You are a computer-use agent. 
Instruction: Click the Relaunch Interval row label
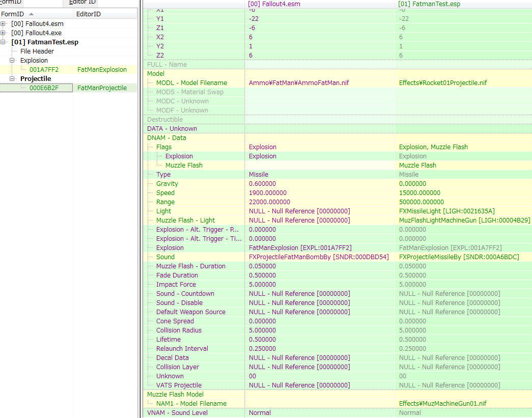(182, 348)
